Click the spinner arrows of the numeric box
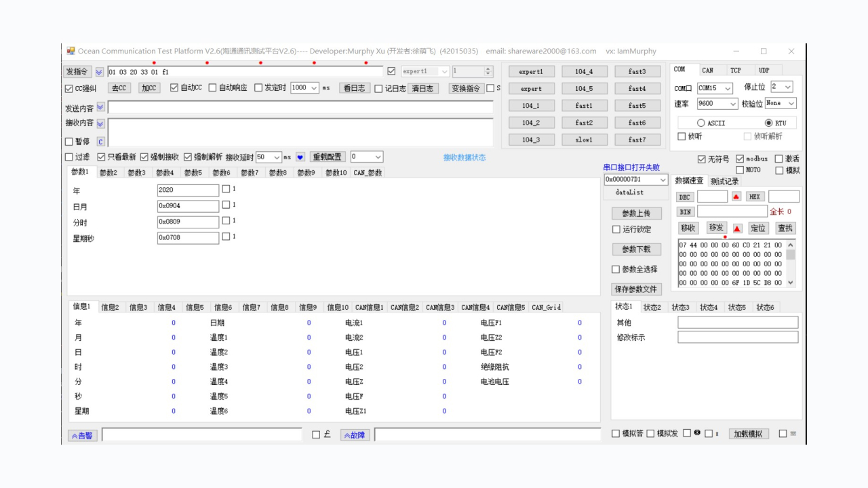 [x=488, y=71]
